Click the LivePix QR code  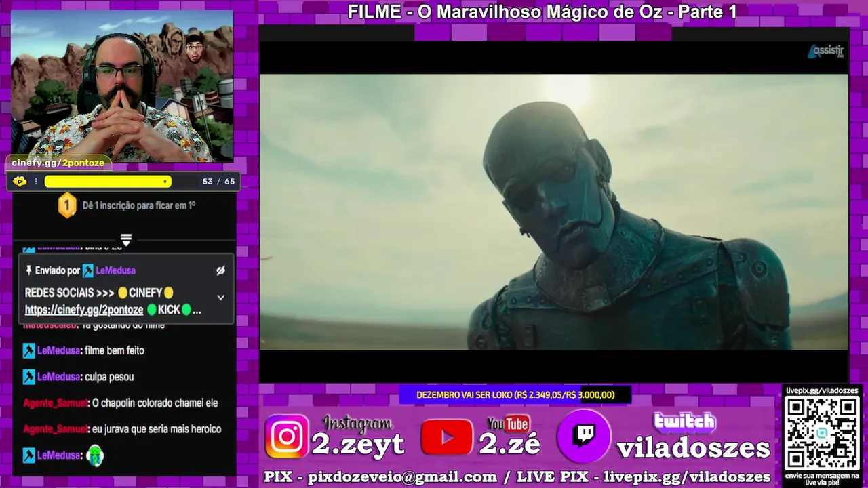(822, 432)
